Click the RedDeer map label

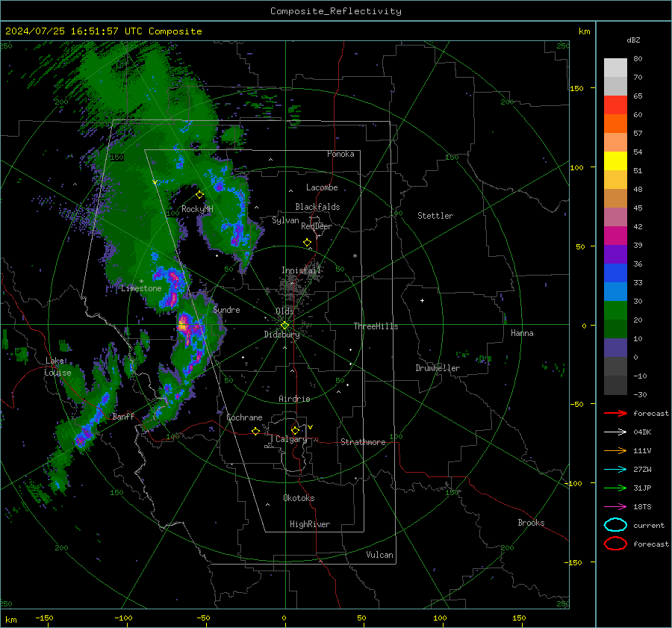317,226
